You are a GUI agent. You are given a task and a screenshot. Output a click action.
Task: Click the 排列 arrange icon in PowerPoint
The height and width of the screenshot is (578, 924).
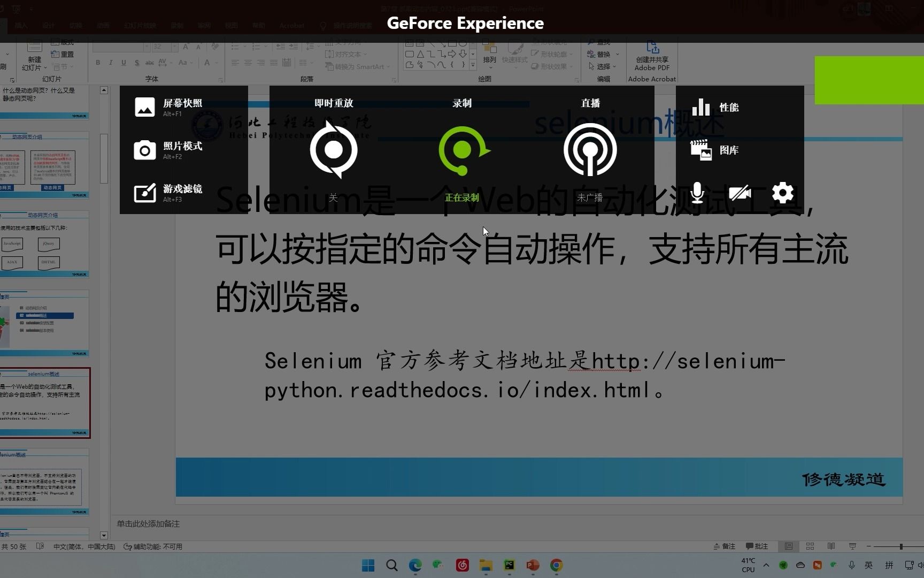point(489,54)
